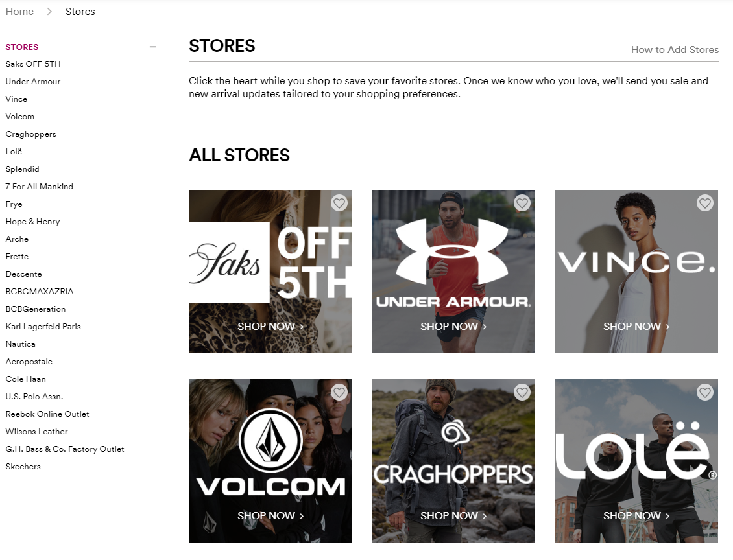Heart the Craghoppers store tile
This screenshot has width=733, height=560.
522,393
